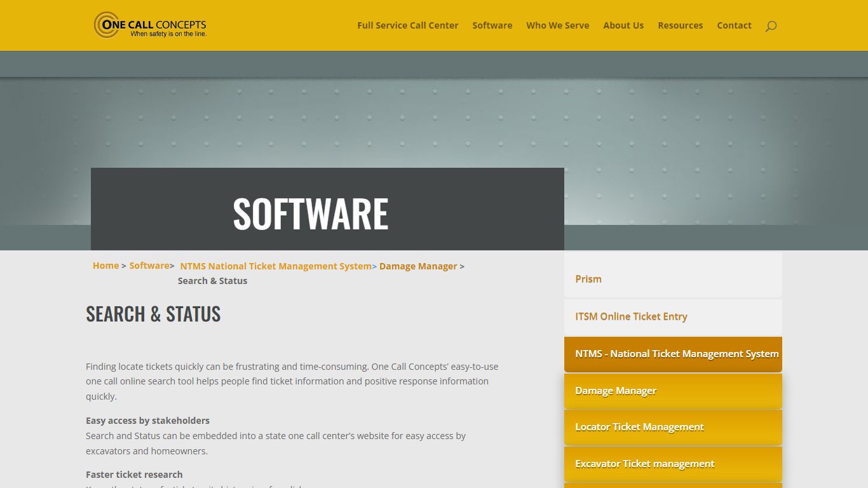Open the search magnifier icon in header
The width and height of the screenshot is (868, 488).
coord(771,26)
